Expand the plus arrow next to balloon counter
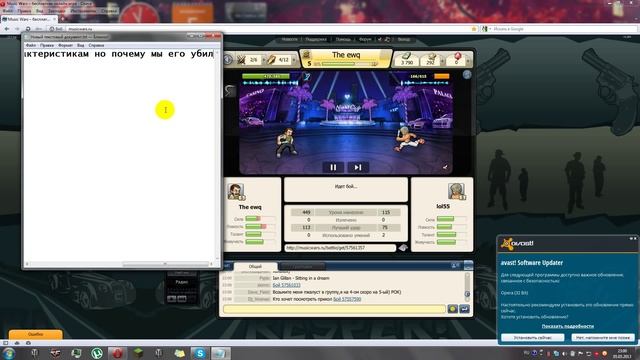The image size is (640, 360). (468, 61)
